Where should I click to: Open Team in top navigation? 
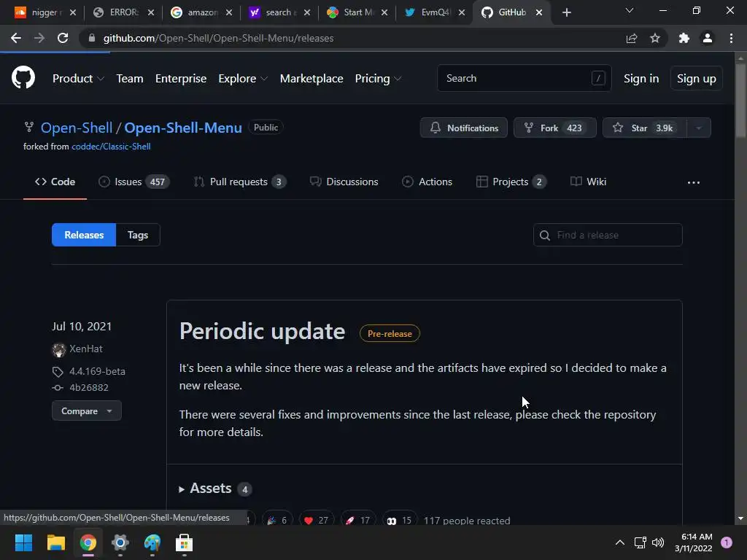[130, 78]
